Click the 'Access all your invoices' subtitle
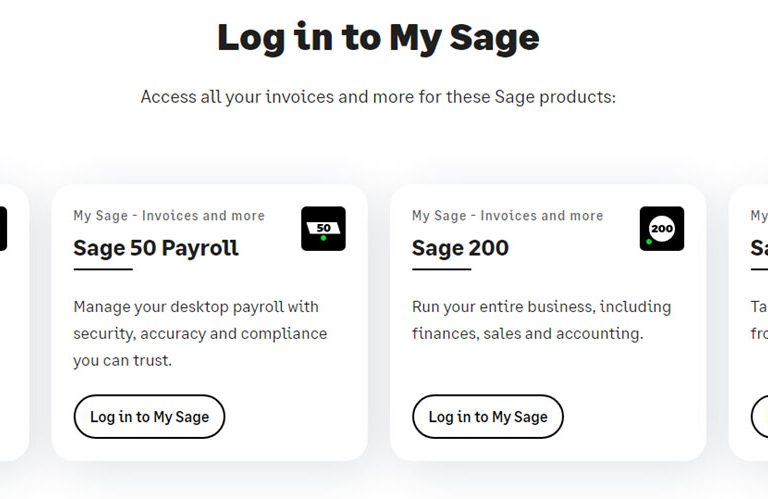Screen dimensions: 768x499 378,97
